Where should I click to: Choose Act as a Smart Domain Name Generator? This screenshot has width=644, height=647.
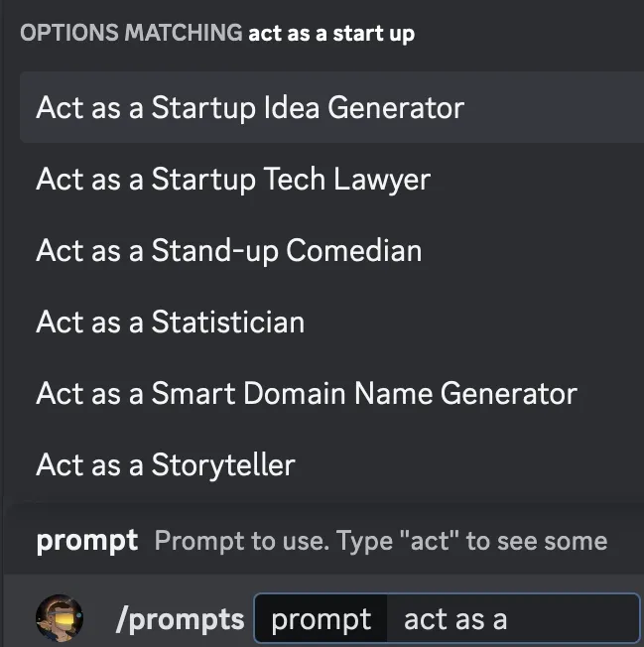click(x=306, y=393)
